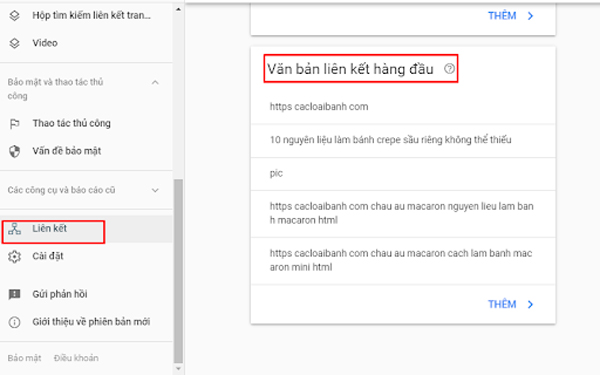Image resolution: width=600 pixels, height=375 pixels.
Task: Click the gear icon for Cài đặt
Action: [15, 256]
